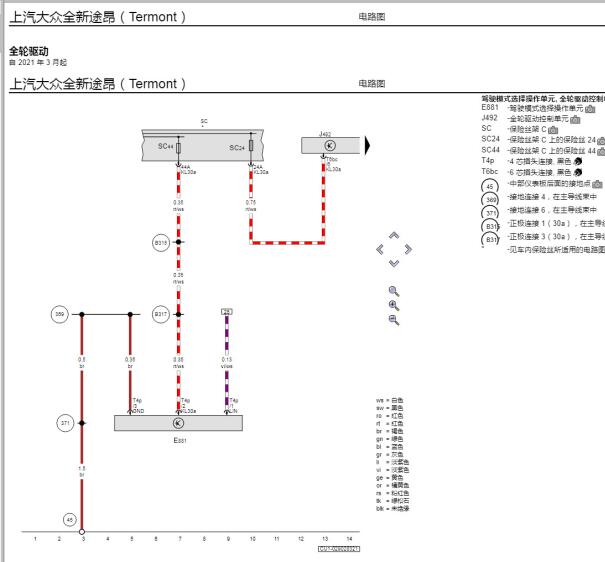Click legend circle 45 in the right list
The image size is (605, 562).
pyautogui.click(x=490, y=187)
